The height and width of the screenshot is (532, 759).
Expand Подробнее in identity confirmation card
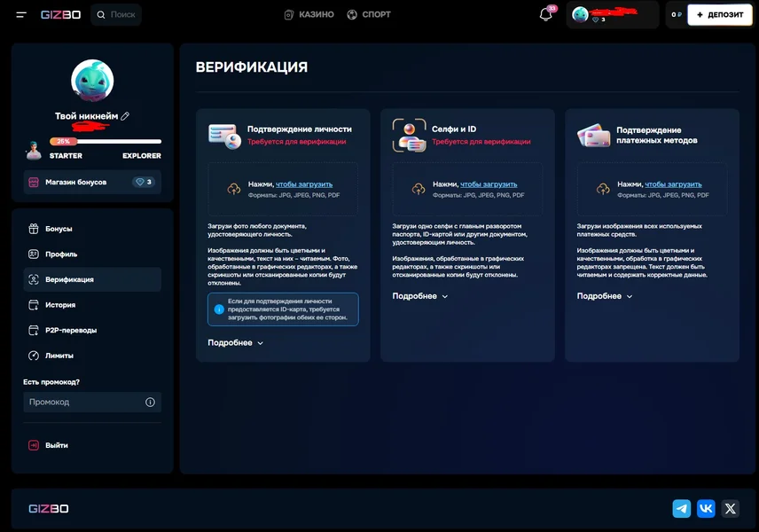coord(235,343)
